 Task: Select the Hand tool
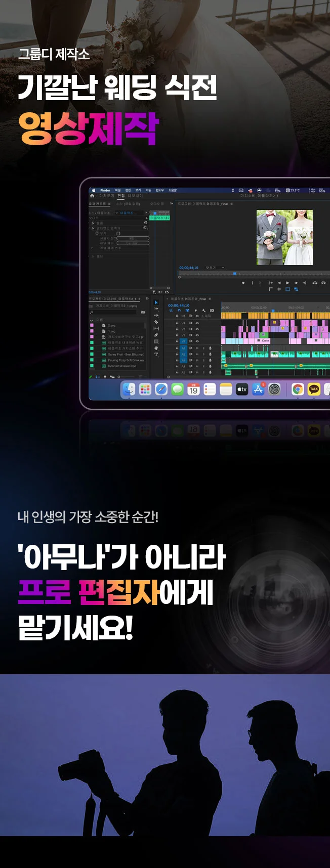pos(156,348)
